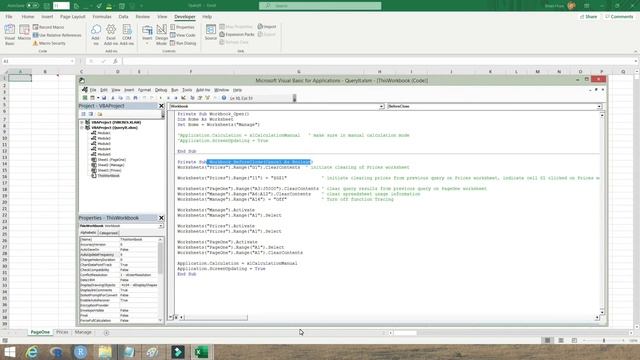
Task: Click Run Sub play icon in VBA toolbar
Action: pyautogui.click(x=160, y=98)
